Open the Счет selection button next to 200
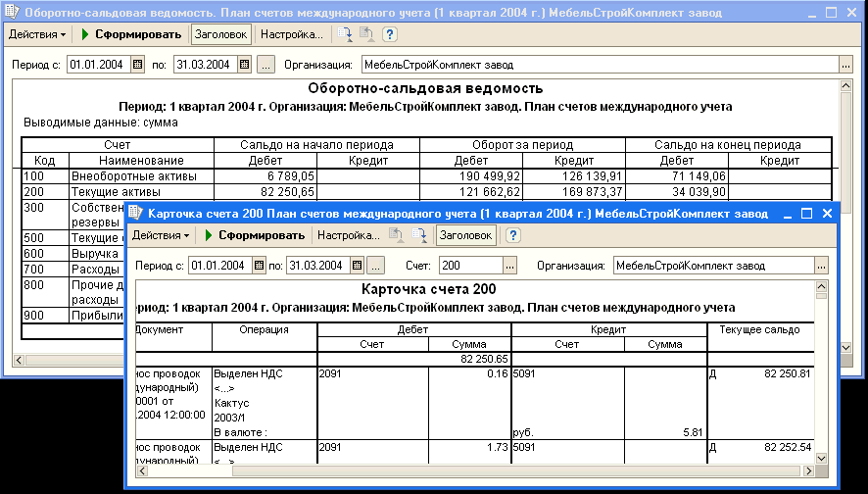Image resolution: width=868 pixels, height=494 pixels. (509, 266)
